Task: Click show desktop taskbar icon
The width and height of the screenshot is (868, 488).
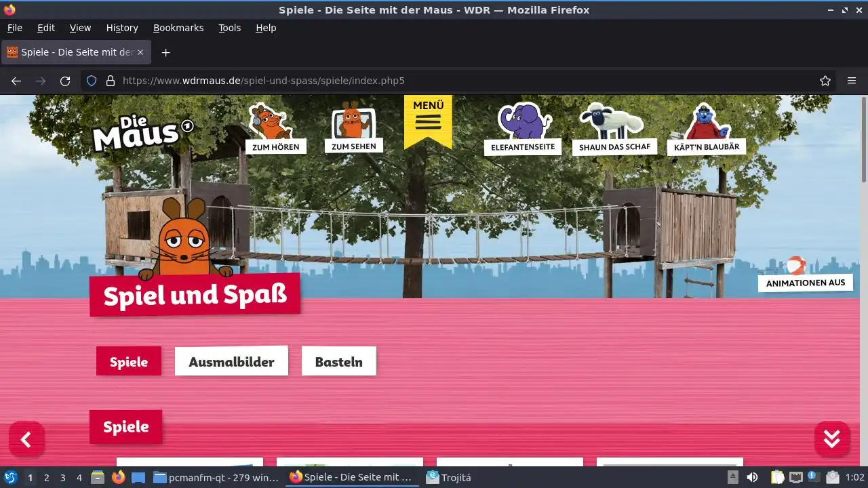Action: tap(138, 477)
